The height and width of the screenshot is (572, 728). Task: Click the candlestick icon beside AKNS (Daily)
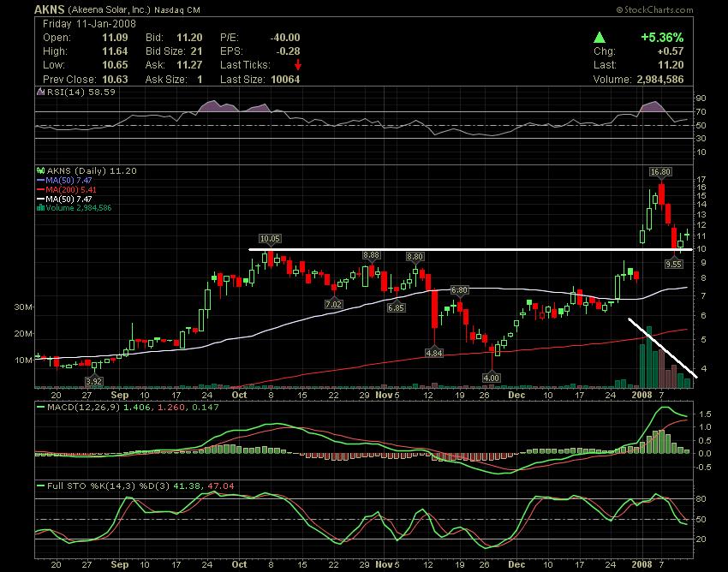point(41,171)
